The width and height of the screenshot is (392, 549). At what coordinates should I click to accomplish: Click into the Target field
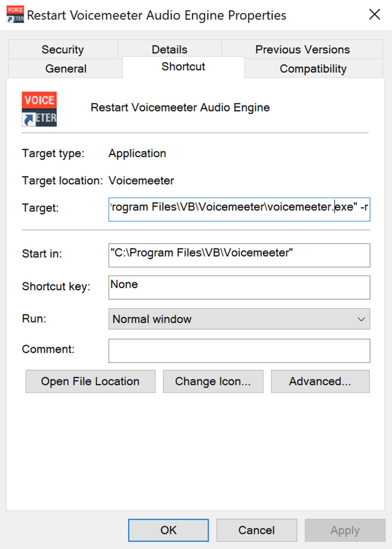[239, 209]
